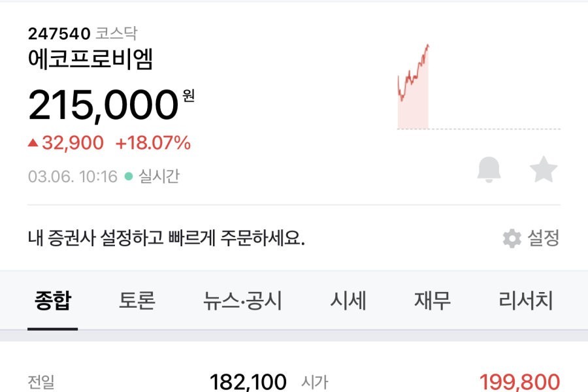Click the +18.07% change rate
The image size is (588, 392).
point(153,143)
